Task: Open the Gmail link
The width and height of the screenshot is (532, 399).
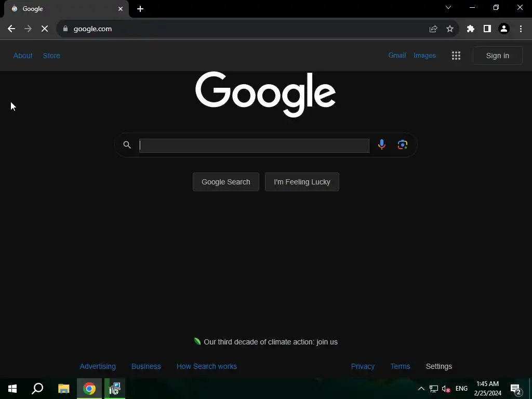Action: pyautogui.click(x=397, y=55)
